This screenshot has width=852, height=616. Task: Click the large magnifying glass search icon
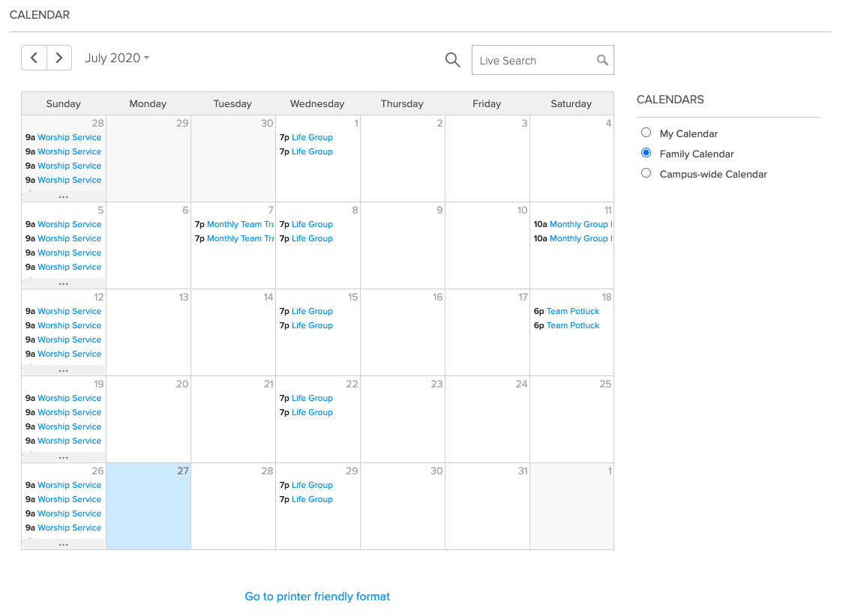point(452,59)
